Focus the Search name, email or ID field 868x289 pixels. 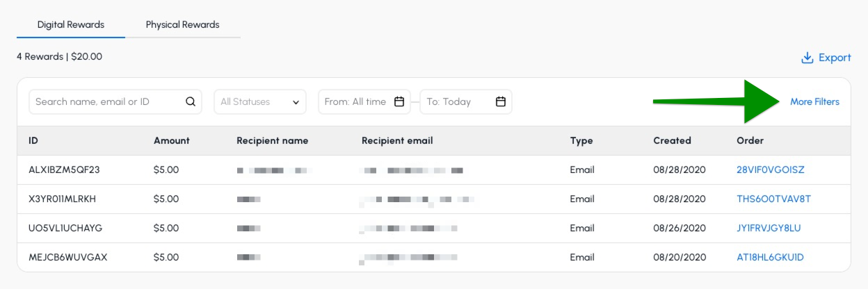point(115,101)
